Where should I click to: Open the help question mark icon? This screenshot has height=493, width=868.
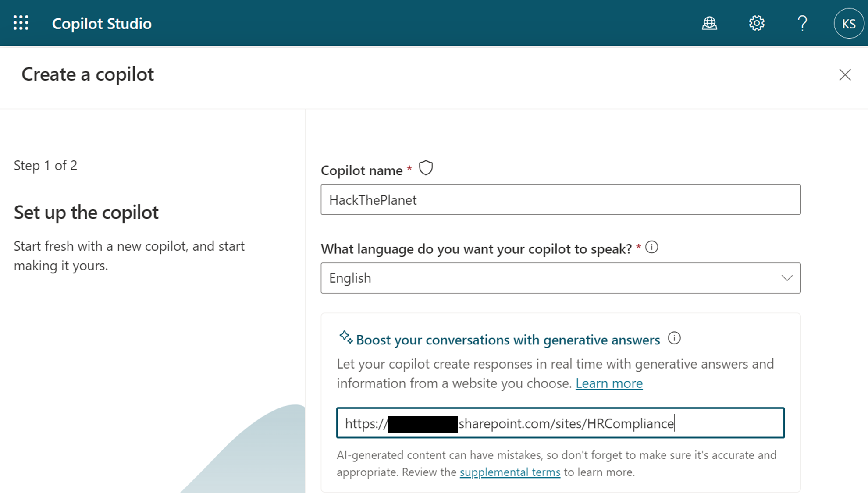tap(802, 23)
